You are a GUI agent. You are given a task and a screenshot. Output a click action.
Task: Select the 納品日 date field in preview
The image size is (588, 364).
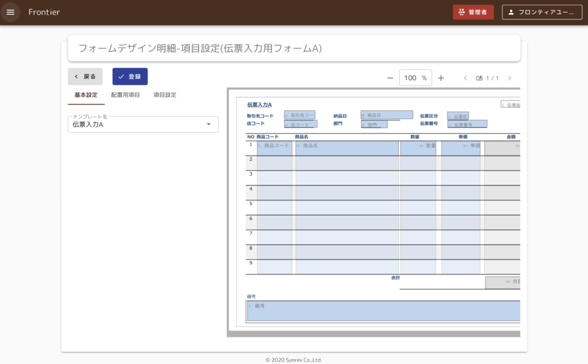pyautogui.click(x=386, y=115)
